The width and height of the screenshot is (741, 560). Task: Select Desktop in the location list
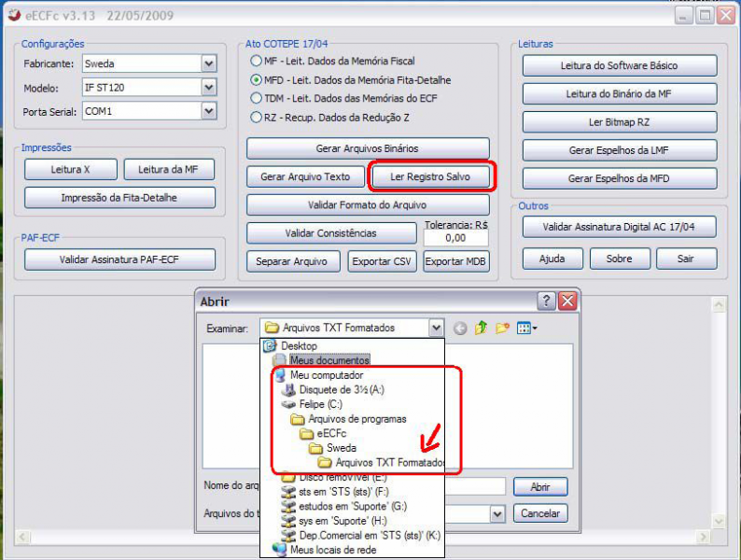click(298, 346)
